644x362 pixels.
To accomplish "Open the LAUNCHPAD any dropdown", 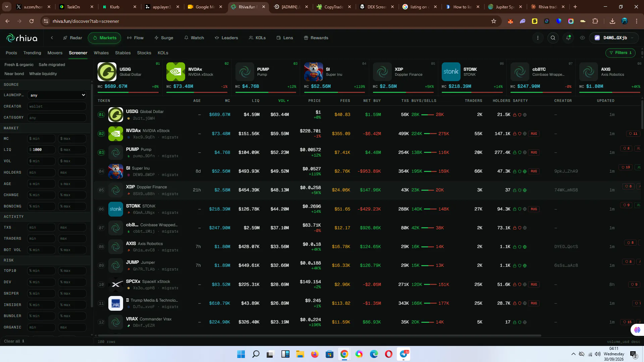I will click(x=57, y=95).
